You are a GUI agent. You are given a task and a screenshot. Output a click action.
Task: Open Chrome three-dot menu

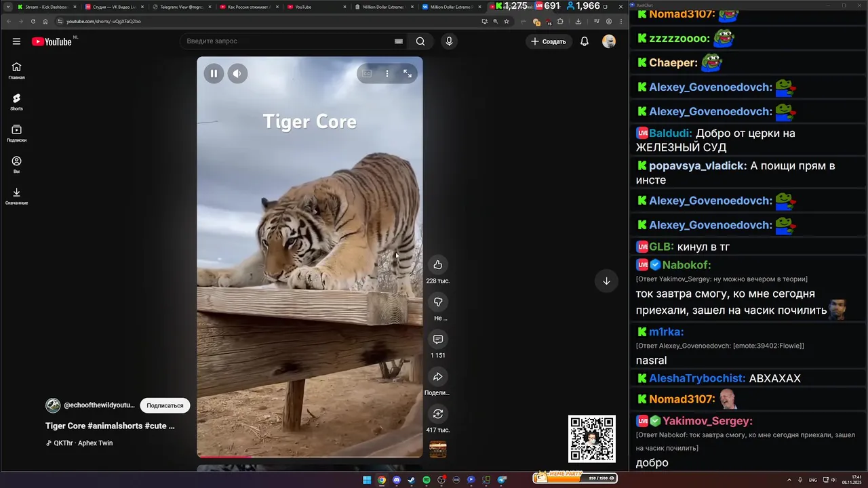click(620, 21)
